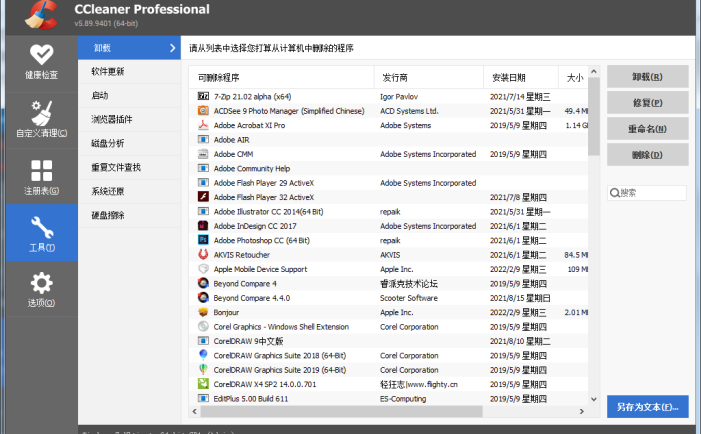The width and height of the screenshot is (701, 434).
Task: Open the Registry grid icon section
Action: pos(42,177)
